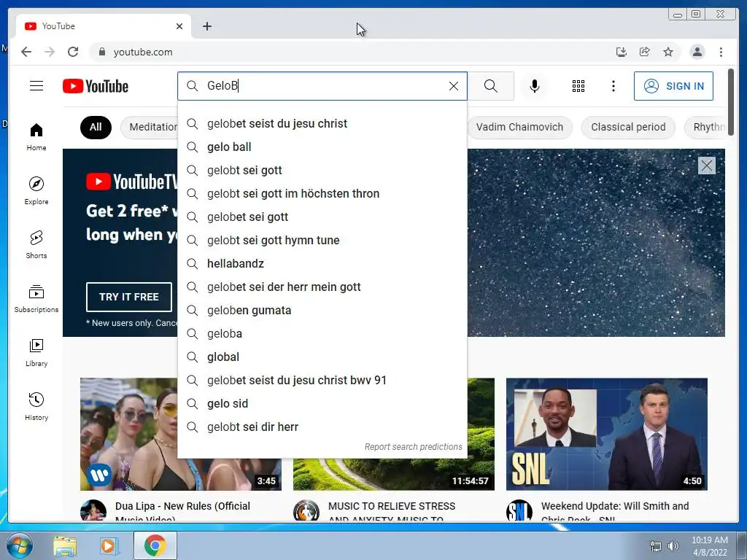Click the share page icon in address bar
The width and height of the screenshot is (747, 560).
click(645, 52)
